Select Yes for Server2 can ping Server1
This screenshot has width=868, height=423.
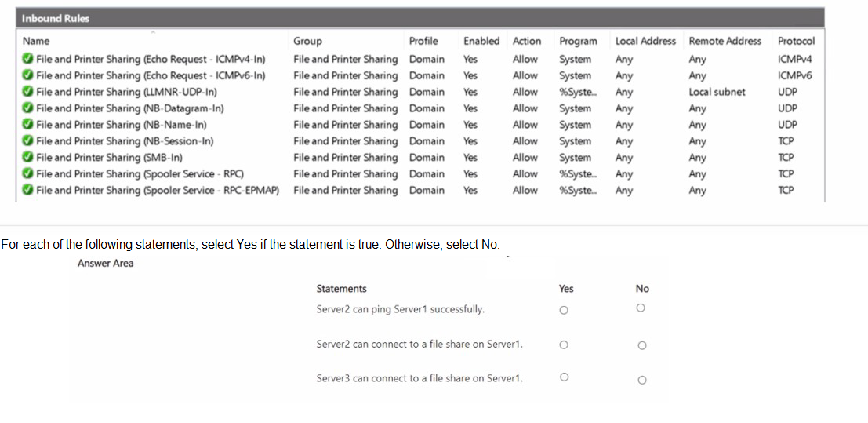pos(564,311)
